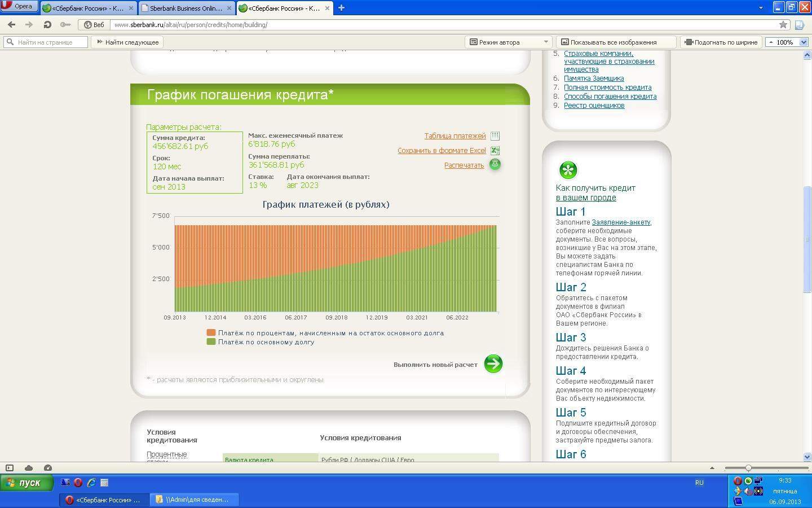Click the в вашем городе link

pyautogui.click(x=586, y=198)
